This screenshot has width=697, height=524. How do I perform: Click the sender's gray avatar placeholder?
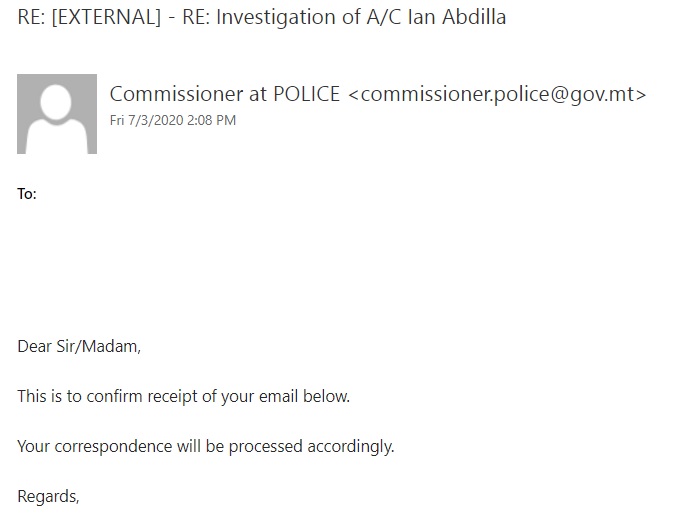57,114
